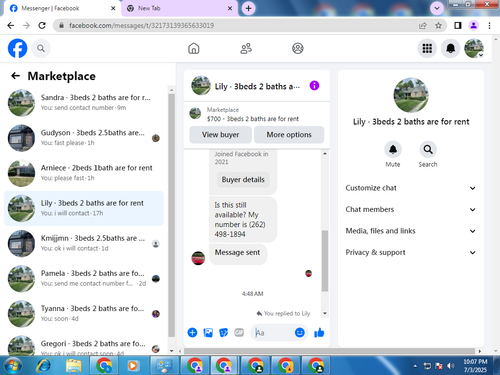Attach a file with the photo icon
Image resolution: width=500 pixels, height=375 pixels.
(208, 332)
